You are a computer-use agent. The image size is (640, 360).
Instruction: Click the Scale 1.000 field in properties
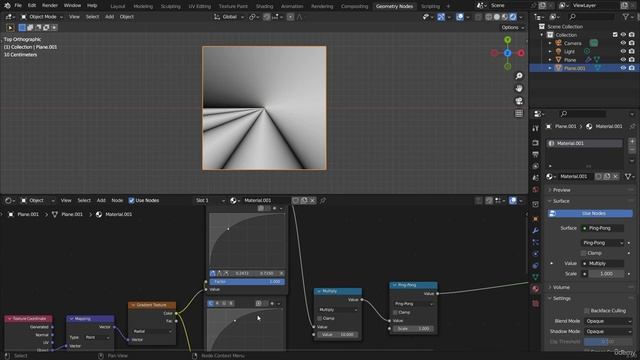pyautogui.click(x=606, y=274)
